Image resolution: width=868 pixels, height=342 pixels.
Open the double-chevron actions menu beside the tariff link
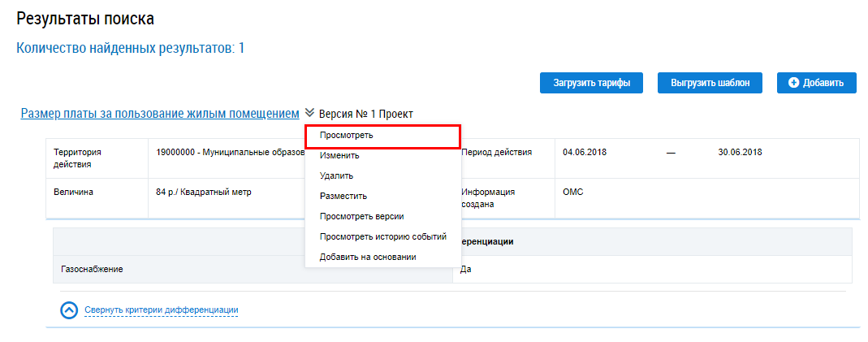pos(309,114)
